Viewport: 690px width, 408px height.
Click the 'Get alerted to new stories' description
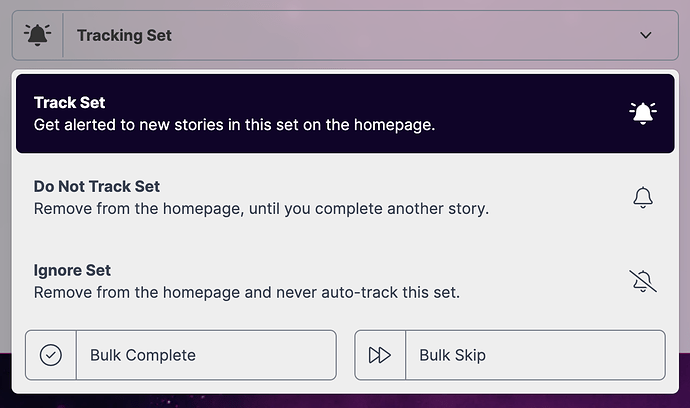(235, 125)
